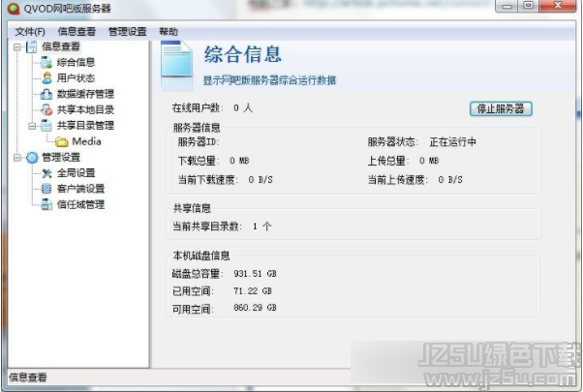Select 共享本地目录 label in the tree
Viewport: 583px width, 392px height.
(x=85, y=109)
